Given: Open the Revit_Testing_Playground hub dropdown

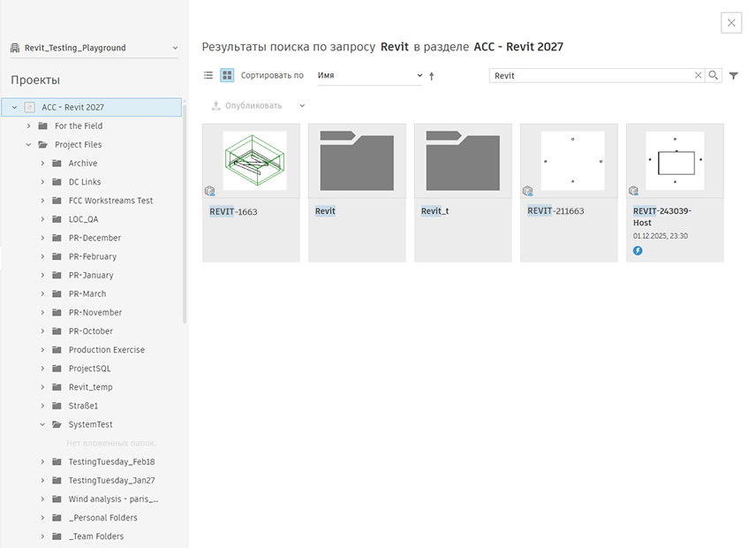Looking at the screenshot, I should 175,48.
